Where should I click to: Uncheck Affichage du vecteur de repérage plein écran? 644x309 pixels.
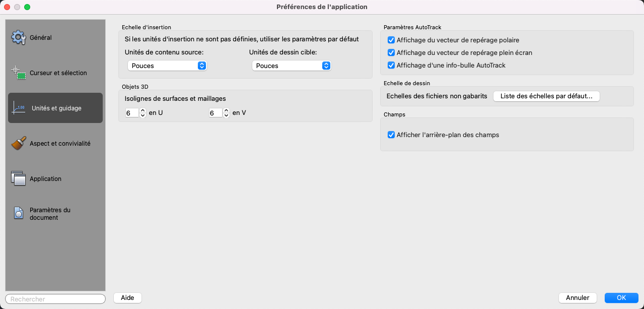click(x=391, y=52)
